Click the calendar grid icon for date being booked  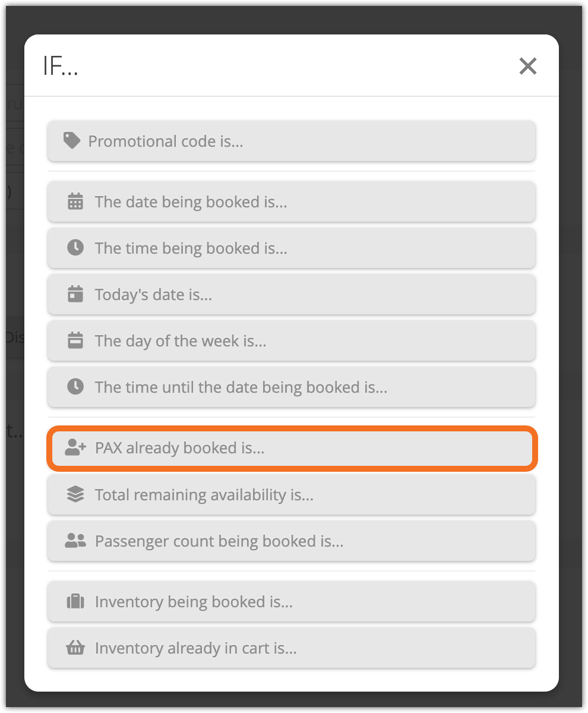75,201
